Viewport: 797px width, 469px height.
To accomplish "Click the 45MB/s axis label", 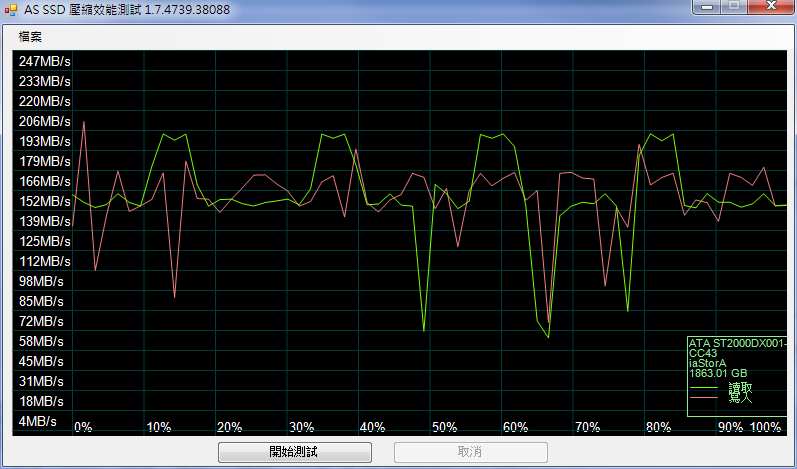I will point(41,362).
